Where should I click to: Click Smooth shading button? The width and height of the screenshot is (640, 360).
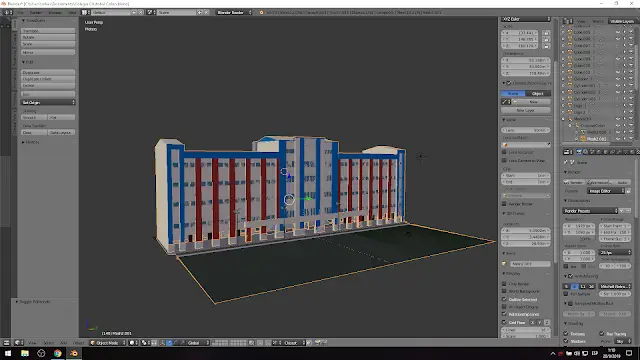point(34,118)
